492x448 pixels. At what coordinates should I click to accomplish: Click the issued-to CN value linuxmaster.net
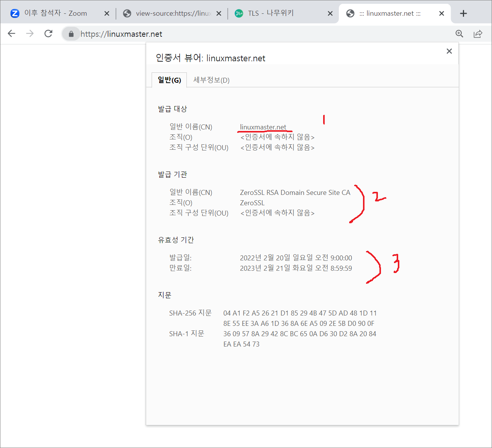pyautogui.click(x=263, y=127)
